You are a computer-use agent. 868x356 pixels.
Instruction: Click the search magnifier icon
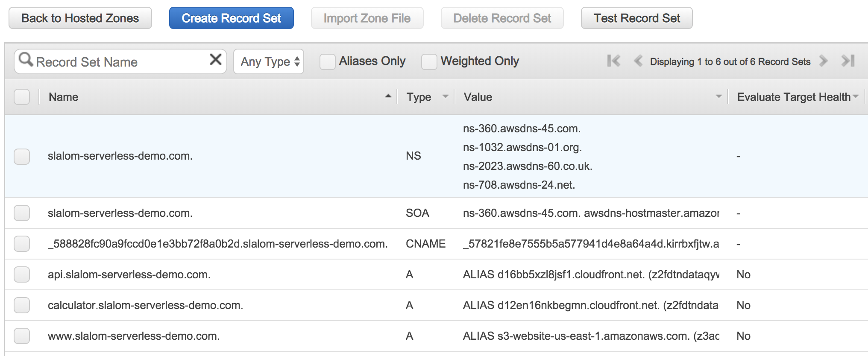[x=26, y=60]
